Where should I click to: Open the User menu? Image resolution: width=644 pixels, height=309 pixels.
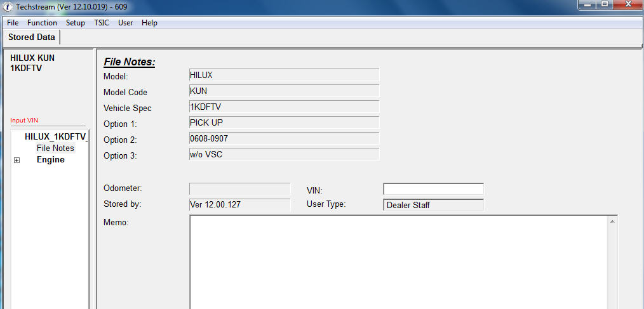pyautogui.click(x=125, y=23)
